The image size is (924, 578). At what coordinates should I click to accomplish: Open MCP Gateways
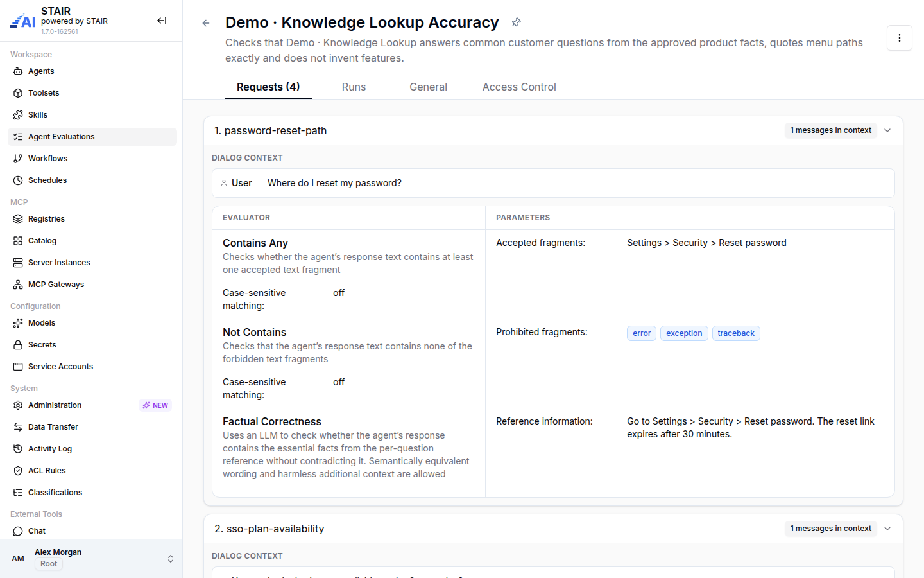pos(92,285)
